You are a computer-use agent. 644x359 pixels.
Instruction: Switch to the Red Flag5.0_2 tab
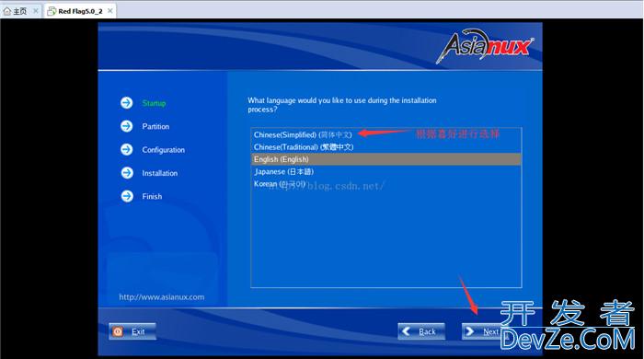(80, 11)
